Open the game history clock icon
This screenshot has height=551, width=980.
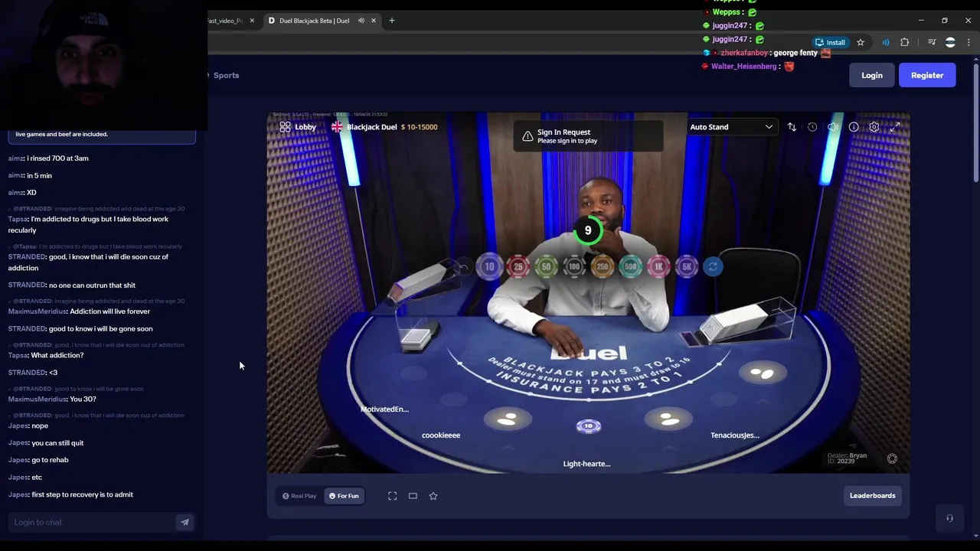tap(812, 127)
